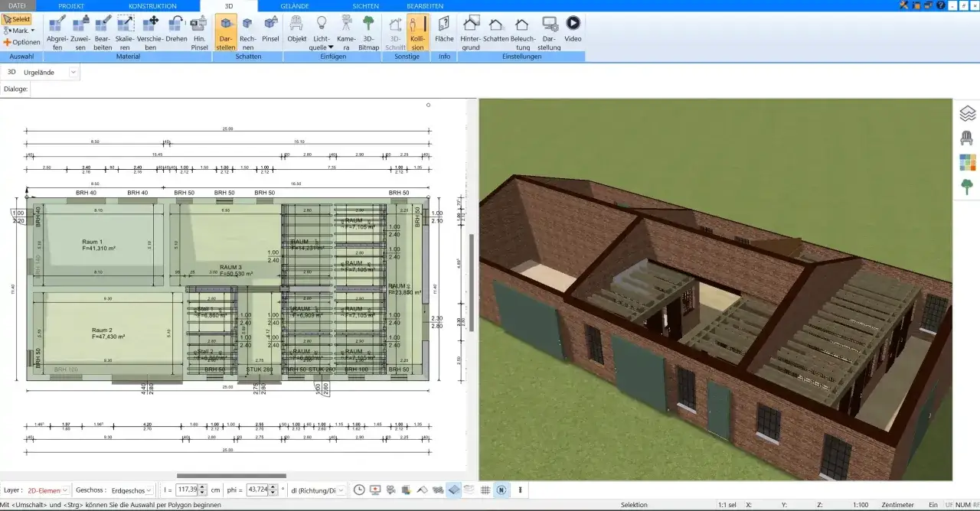Viewport: 980px width, 511px height.
Task: Insert a 3D-Bitmap tree
Action: tap(369, 32)
